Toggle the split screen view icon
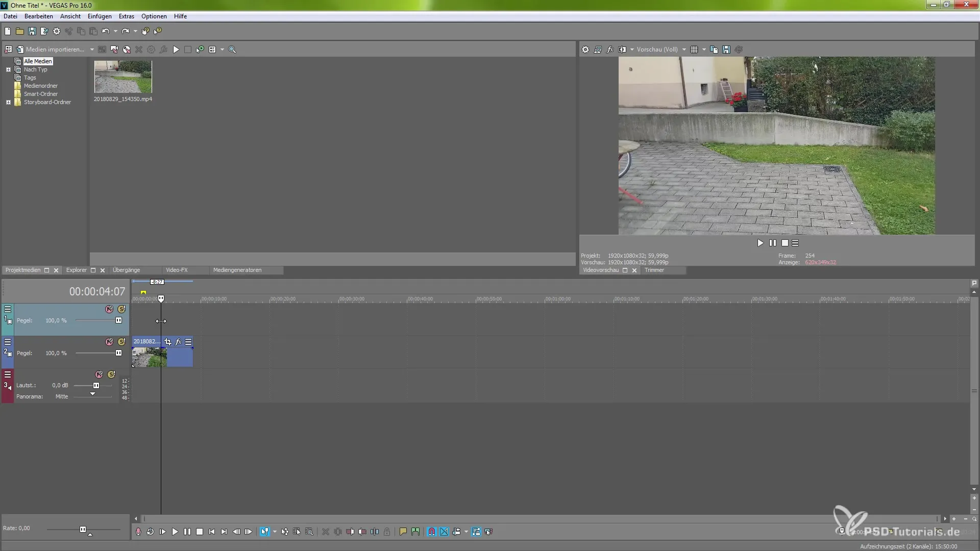The height and width of the screenshot is (551, 980). click(x=622, y=49)
